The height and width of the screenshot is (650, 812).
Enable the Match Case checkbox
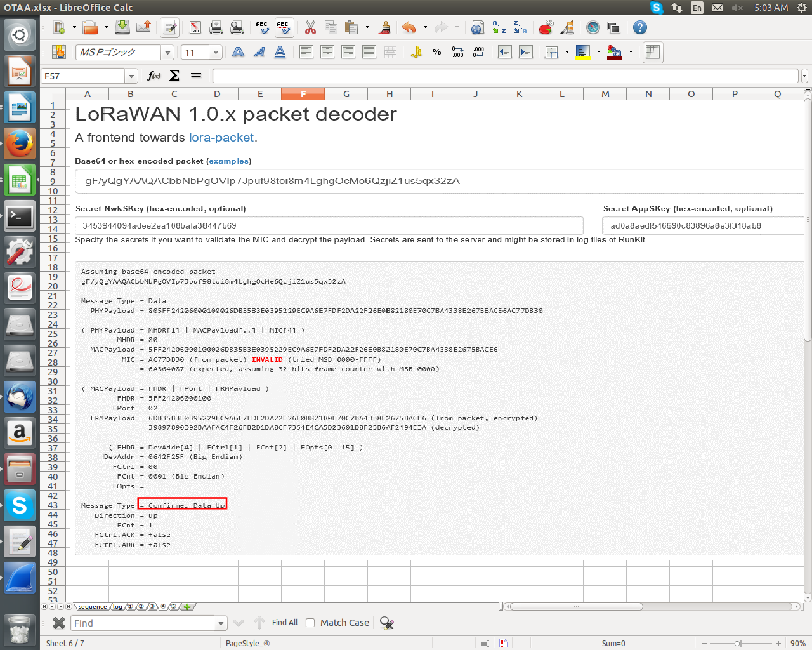310,623
